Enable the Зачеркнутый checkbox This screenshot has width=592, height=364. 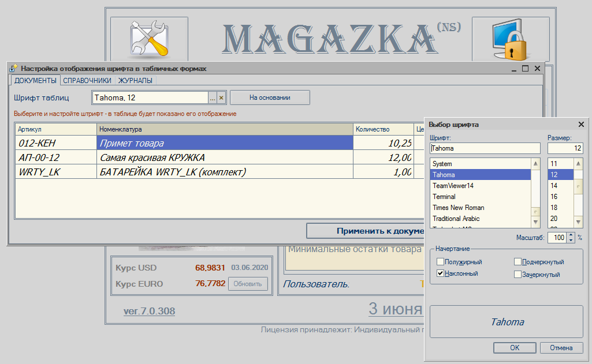(x=517, y=274)
